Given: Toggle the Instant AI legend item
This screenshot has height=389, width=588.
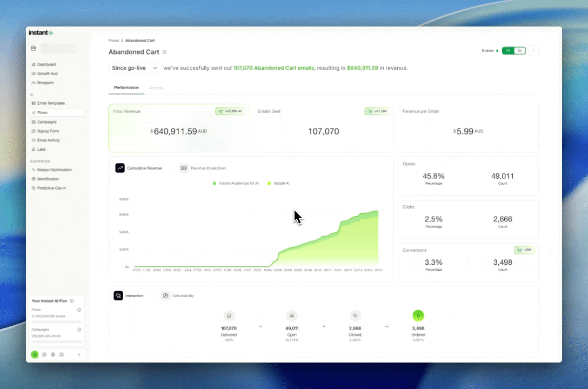Looking at the screenshot, I should pyautogui.click(x=279, y=183).
